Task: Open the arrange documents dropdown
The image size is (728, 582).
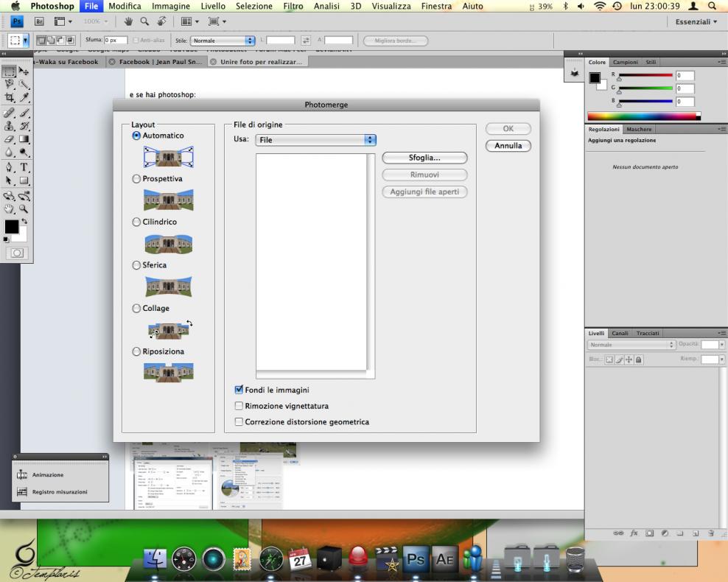Action: [x=190, y=21]
